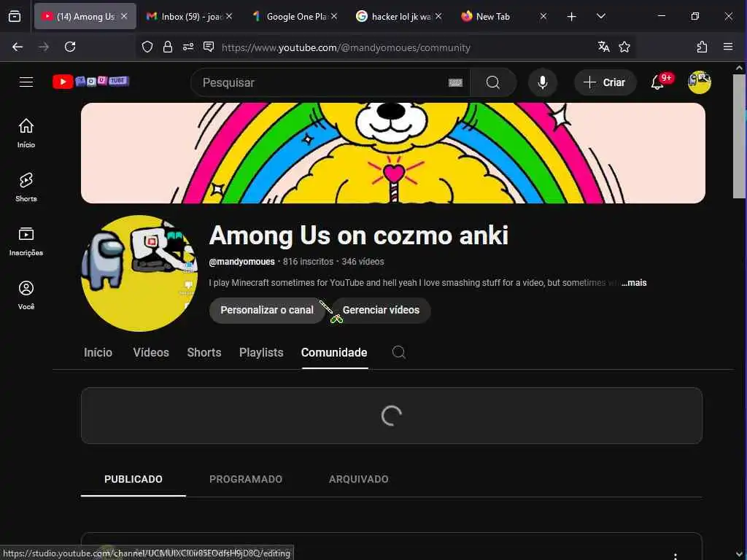This screenshot has height=560, width=747.
Task: Expand the list all tabs chevron
Action: click(x=601, y=16)
